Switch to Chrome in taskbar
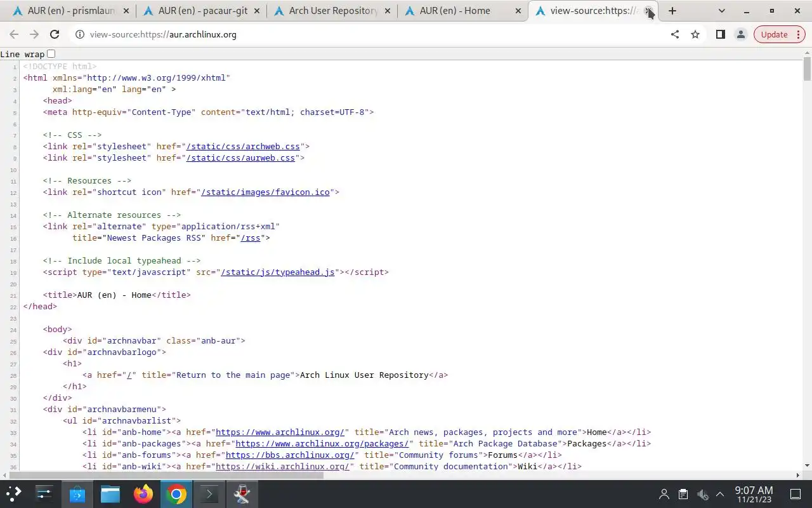Viewport: 812px width, 508px height. [x=176, y=494]
